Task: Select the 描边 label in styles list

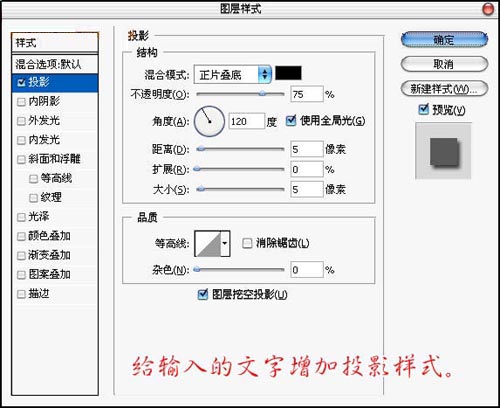Action: tap(39, 294)
